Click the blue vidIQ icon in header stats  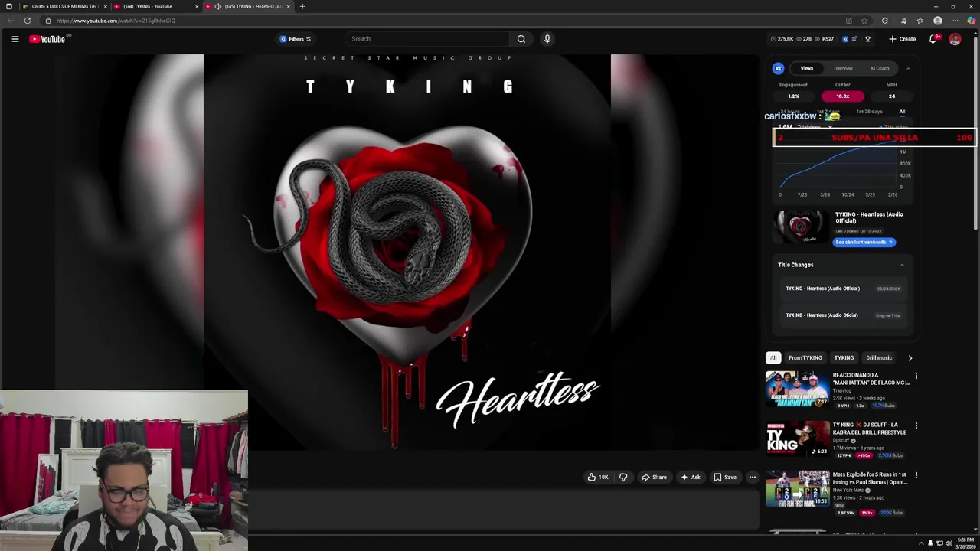click(x=845, y=39)
